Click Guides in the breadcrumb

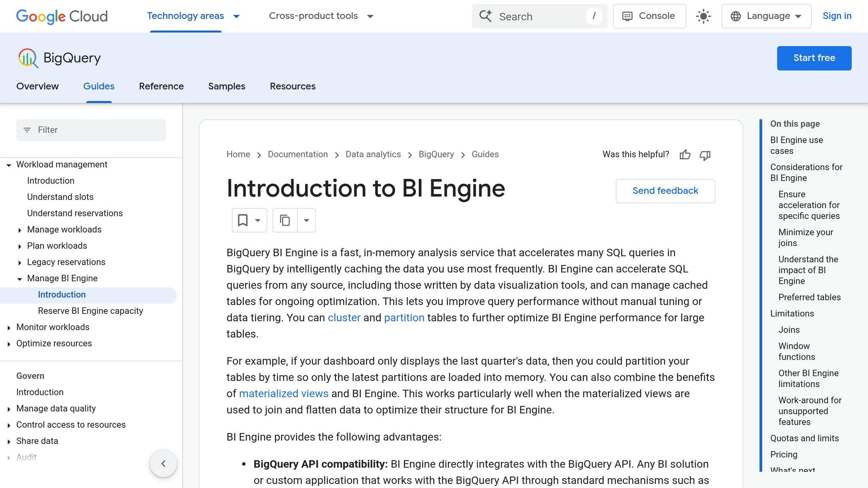[x=485, y=155]
